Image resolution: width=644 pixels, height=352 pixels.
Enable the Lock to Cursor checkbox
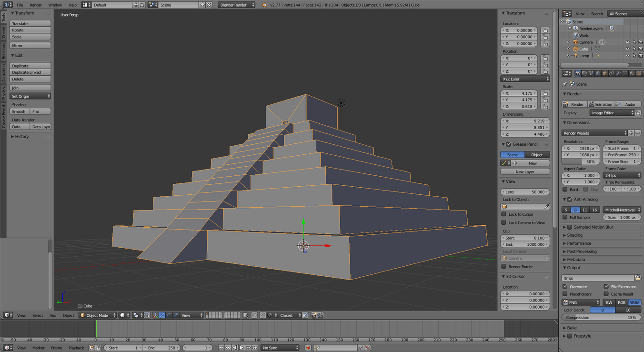pyautogui.click(x=504, y=214)
